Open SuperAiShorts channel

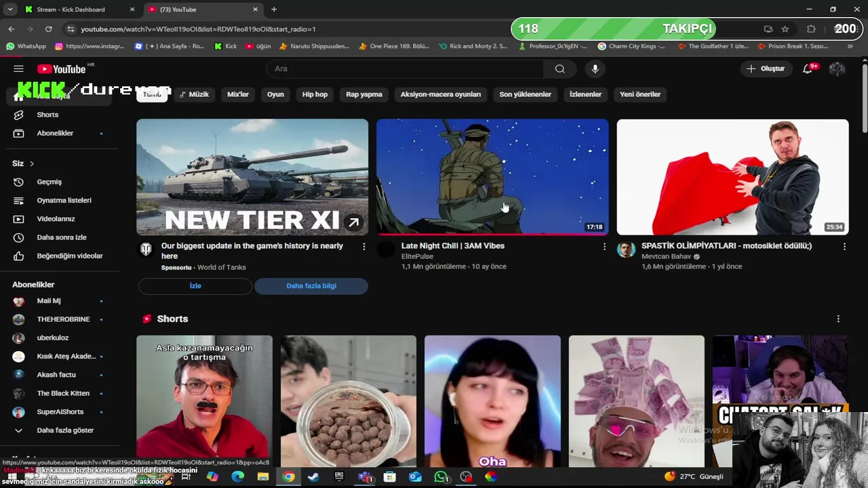pyautogui.click(x=60, y=412)
